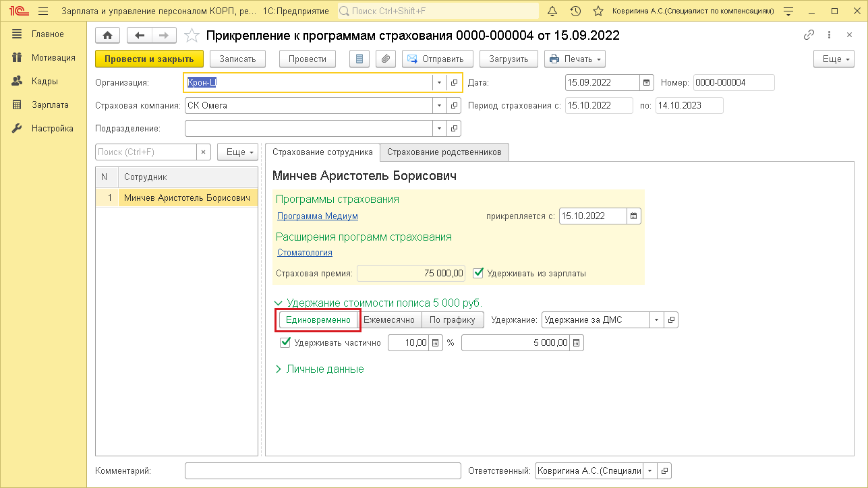
Task: Open calculator for the 5 000,00 amount
Action: pos(577,343)
